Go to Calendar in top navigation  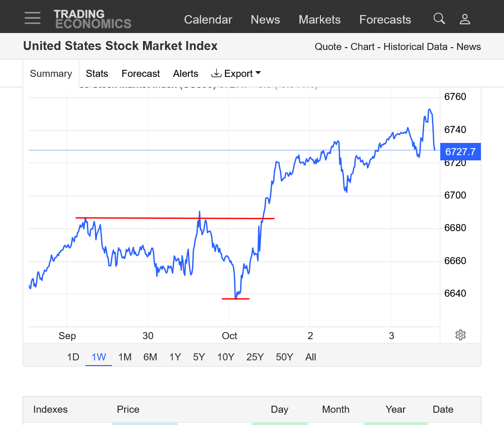click(x=208, y=20)
